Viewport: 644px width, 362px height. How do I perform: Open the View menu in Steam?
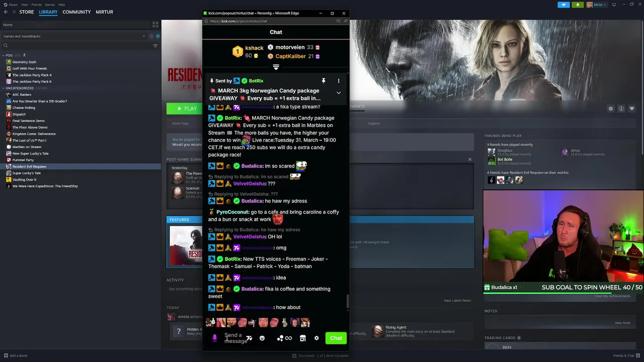click(x=24, y=5)
